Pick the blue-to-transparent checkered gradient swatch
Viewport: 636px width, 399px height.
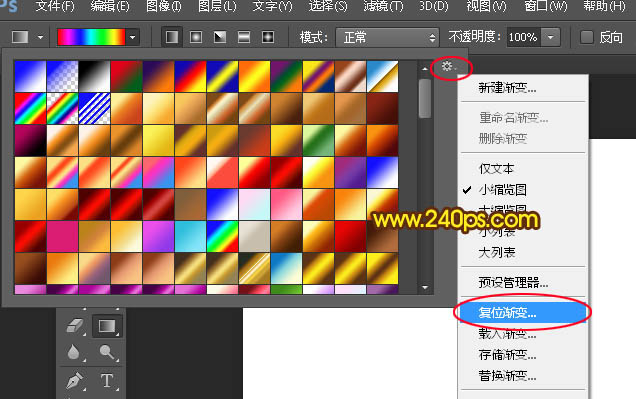pyautogui.click(x=62, y=76)
